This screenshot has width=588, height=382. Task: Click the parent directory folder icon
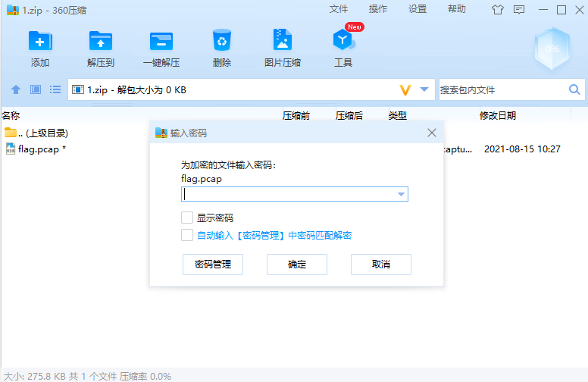[x=11, y=133]
